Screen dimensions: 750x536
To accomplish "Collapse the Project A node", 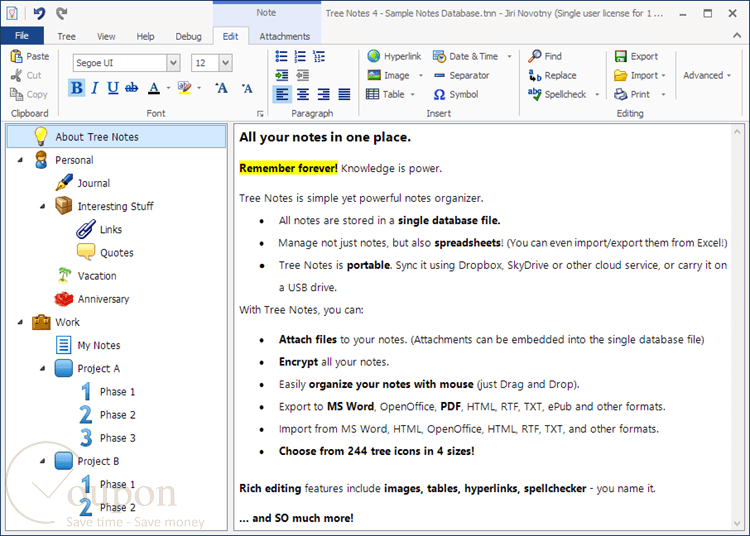I will coord(43,369).
